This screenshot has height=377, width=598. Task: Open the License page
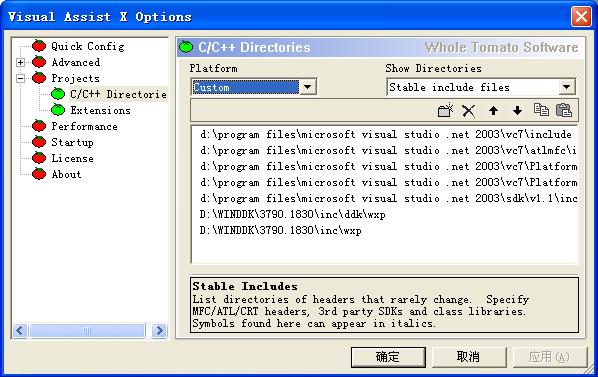click(72, 158)
